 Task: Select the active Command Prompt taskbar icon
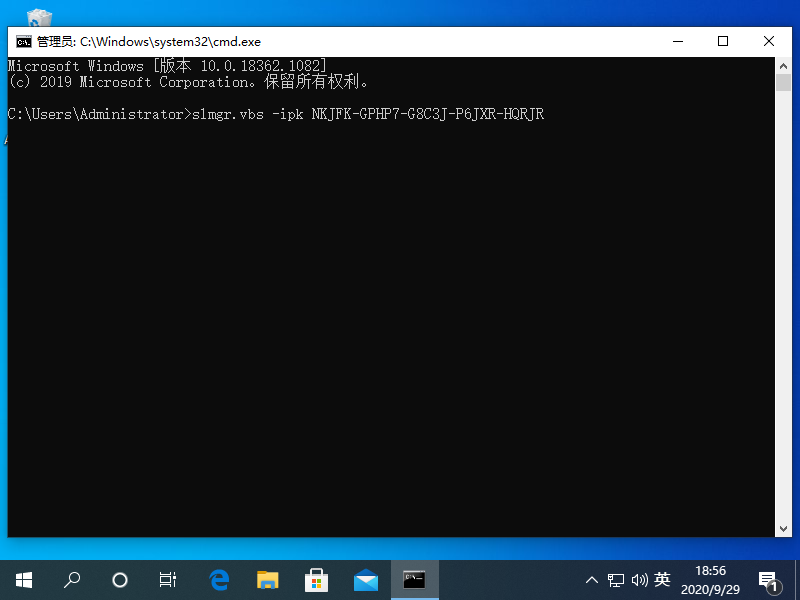(412, 580)
